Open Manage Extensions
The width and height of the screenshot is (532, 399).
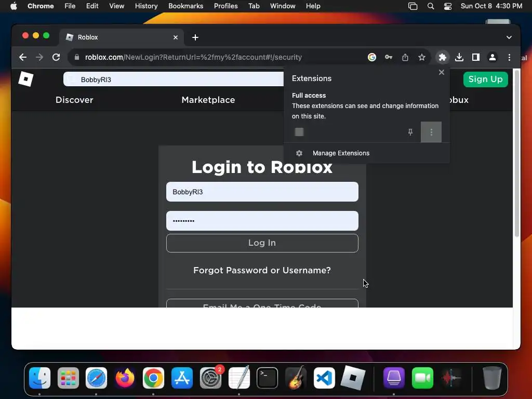(341, 153)
